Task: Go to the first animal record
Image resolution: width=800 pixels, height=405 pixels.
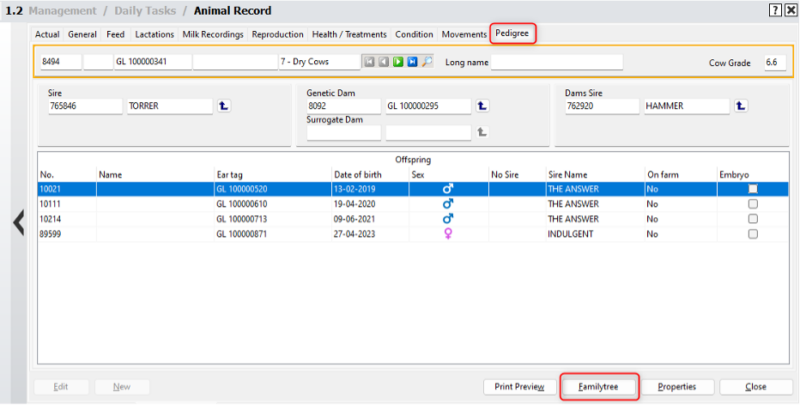Action: [x=370, y=62]
